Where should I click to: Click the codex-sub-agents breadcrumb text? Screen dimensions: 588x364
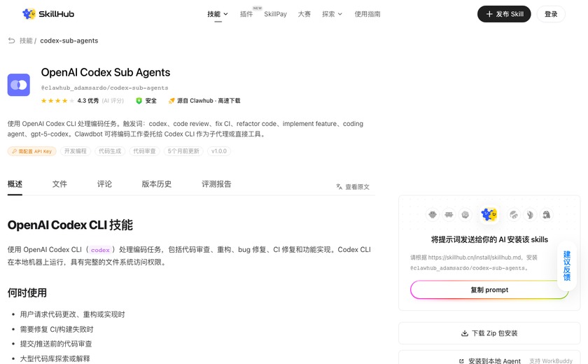[x=69, y=41]
